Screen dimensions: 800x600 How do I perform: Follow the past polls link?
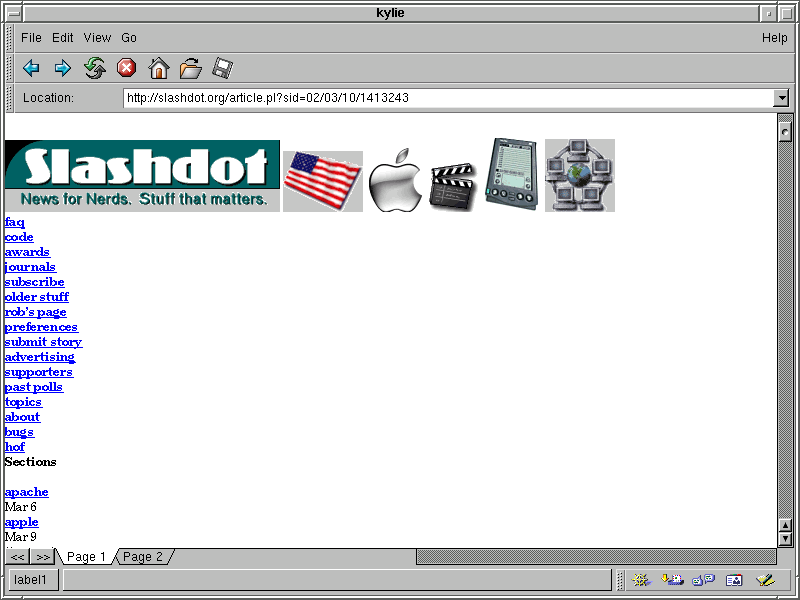pos(34,387)
